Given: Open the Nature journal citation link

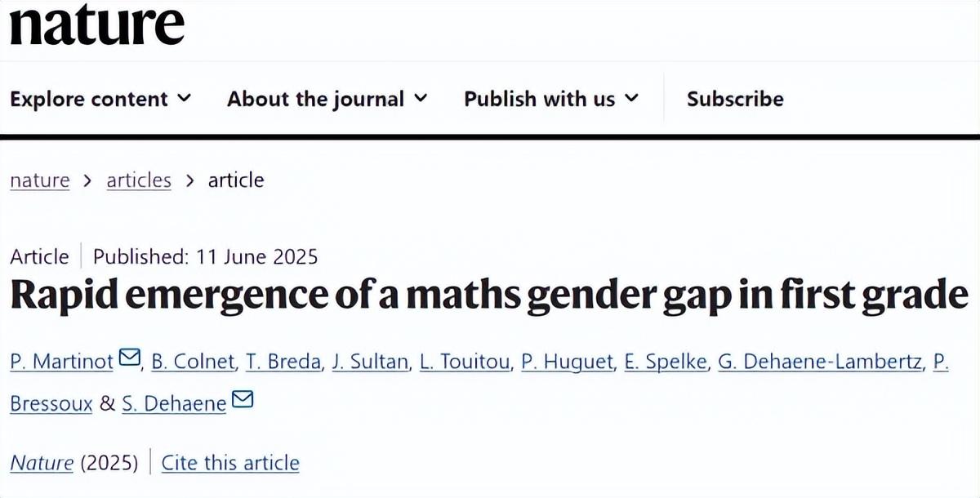Looking at the screenshot, I should 41,464.
